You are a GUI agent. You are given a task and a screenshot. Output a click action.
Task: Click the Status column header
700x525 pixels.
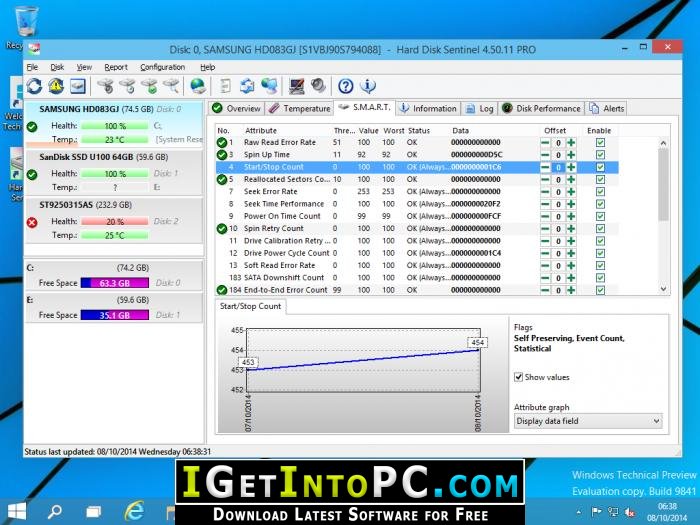pyautogui.click(x=419, y=130)
